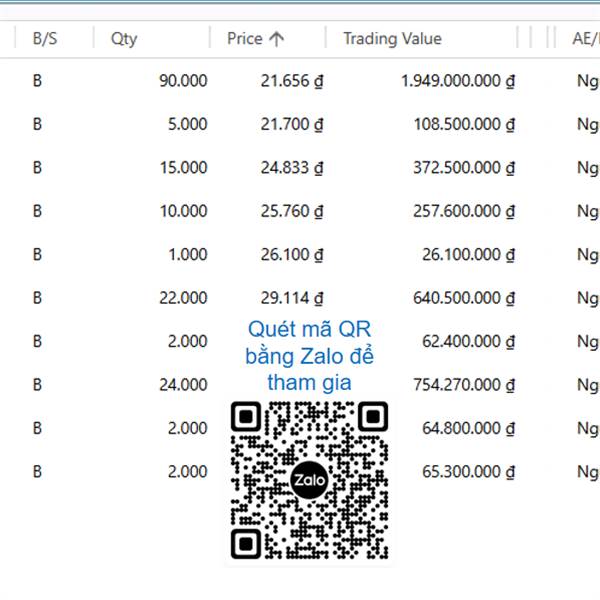Click the Price ascending sort arrow
600x600 pixels.
tap(276, 39)
